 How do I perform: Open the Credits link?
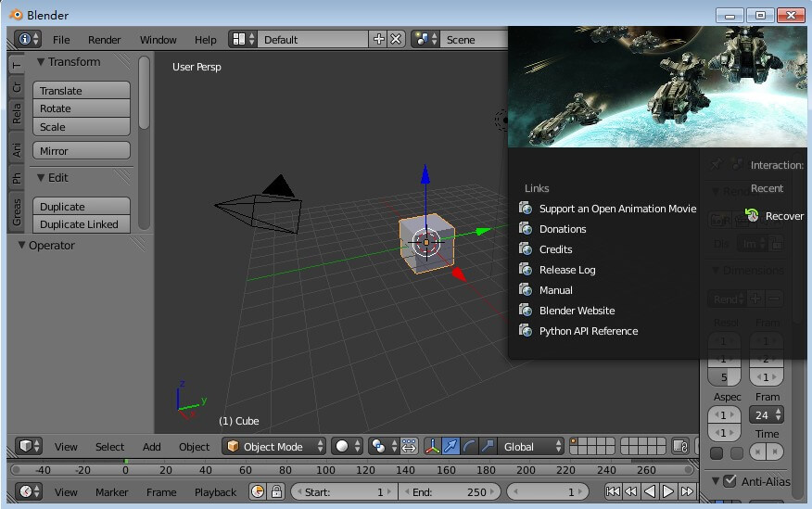[555, 249]
